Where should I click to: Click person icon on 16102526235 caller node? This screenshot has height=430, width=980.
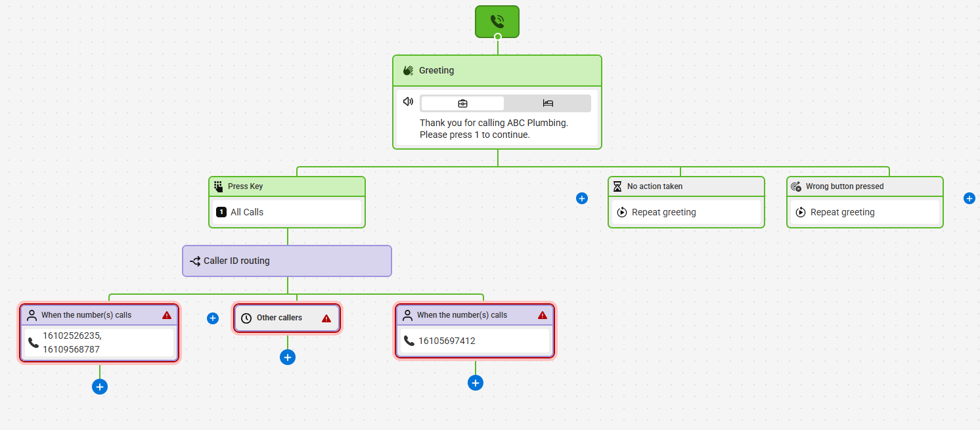coord(32,315)
